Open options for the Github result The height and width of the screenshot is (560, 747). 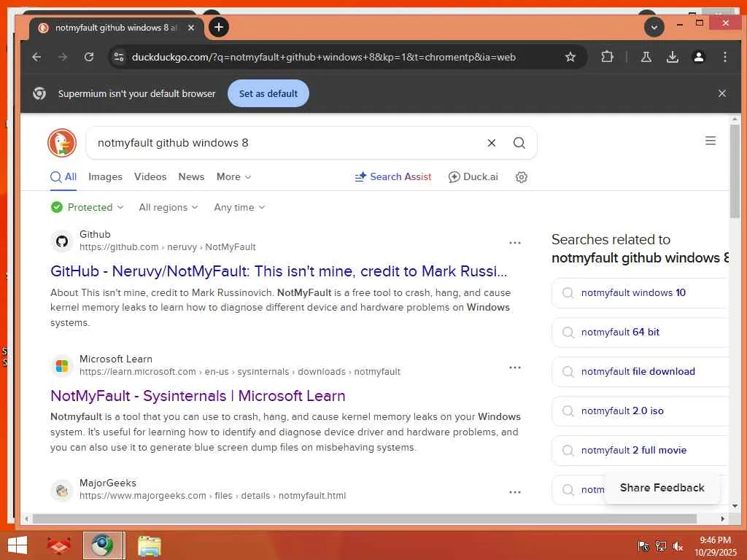pyautogui.click(x=514, y=243)
